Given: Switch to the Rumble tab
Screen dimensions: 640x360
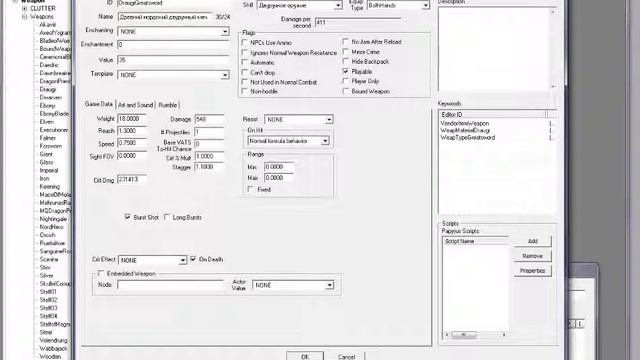Looking at the screenshot, I should tap(168, 105).
